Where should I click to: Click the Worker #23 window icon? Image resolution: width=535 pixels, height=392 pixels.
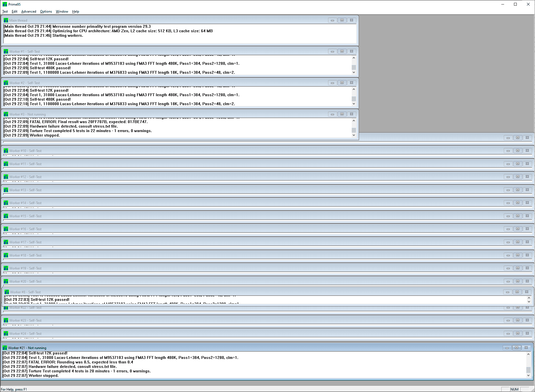[x=6, y=320]
